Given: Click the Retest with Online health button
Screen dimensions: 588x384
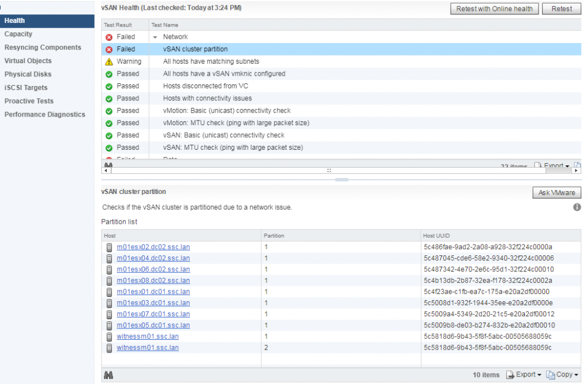Looking at the screenshot, I should coord(494,9).
